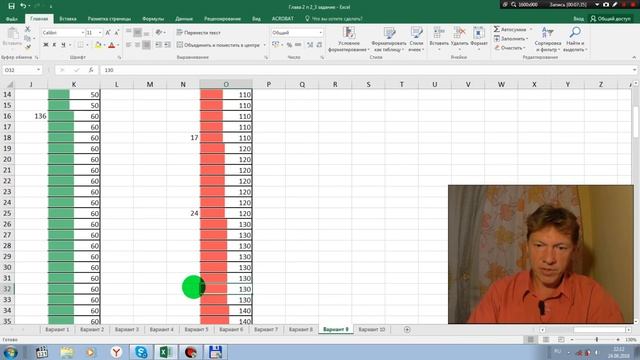Switch to the Формулы tab

153,19
